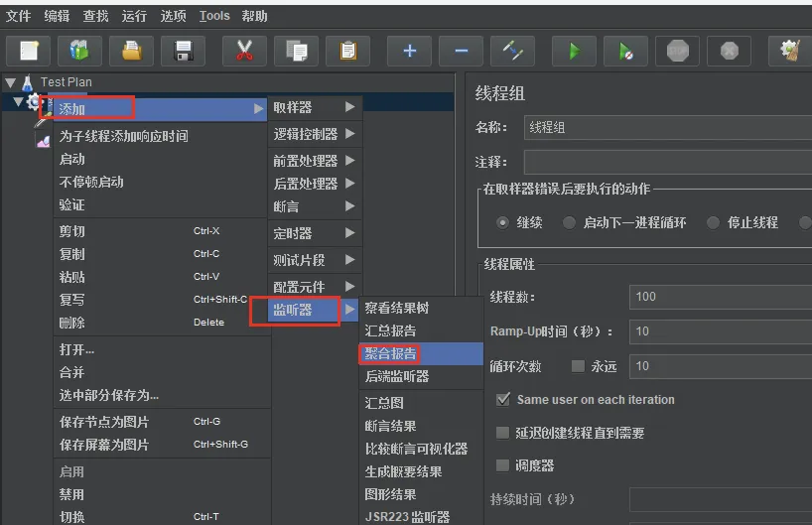Toggle the 永远 loop checkbox
Viewport: 812px width, 525px height.
[578, 366]
